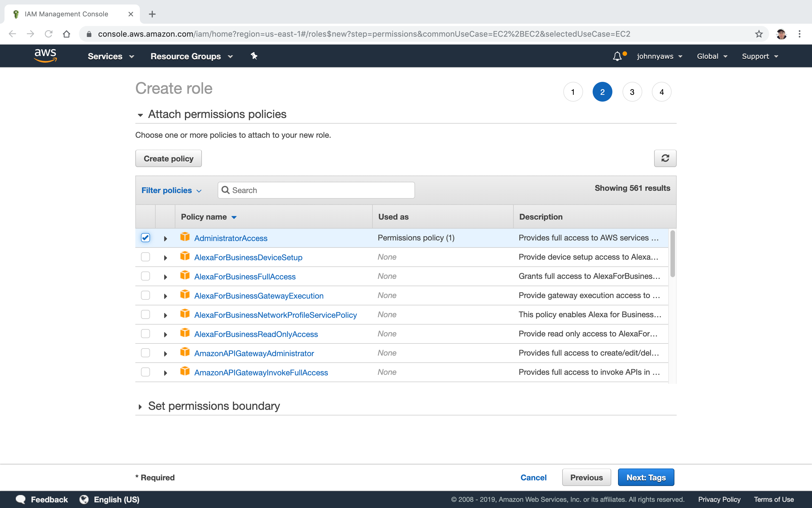The image size is (812, 508).
Task: Click AlexaForBusinessReadOnlyAccess policy box icon
Action: click(185, 333)
